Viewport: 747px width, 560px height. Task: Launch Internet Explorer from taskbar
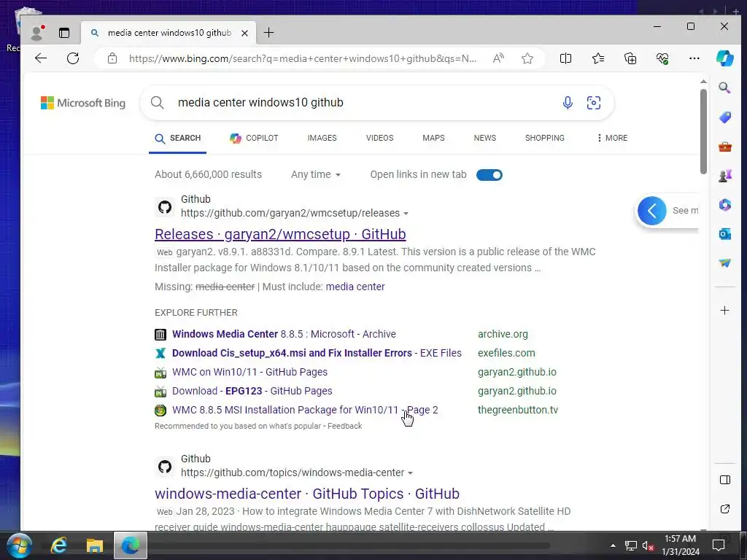click(58, 545)
